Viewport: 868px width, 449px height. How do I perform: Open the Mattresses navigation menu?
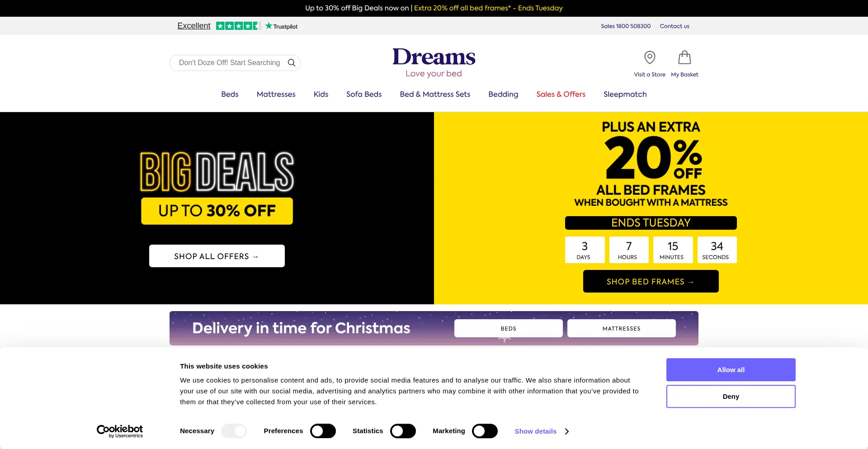(x=276, y=94)
